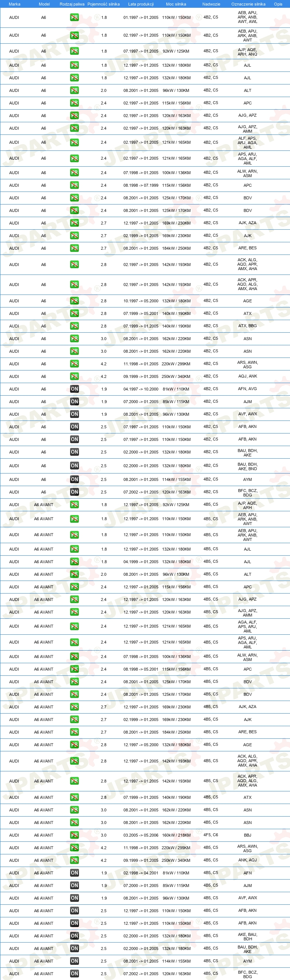
Task: Click PB icon in A6 AVANT 2.8 AGE row
Action: coord(74,744)
